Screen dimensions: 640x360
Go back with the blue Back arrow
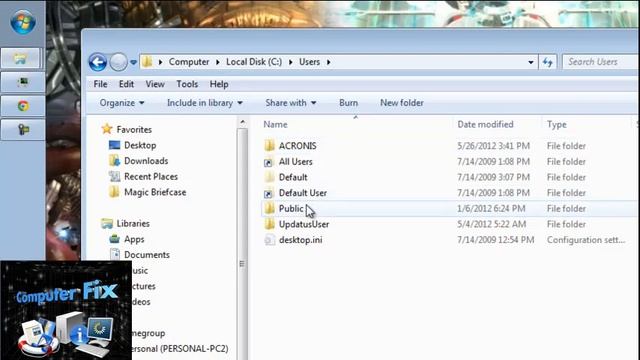point(98,62)
